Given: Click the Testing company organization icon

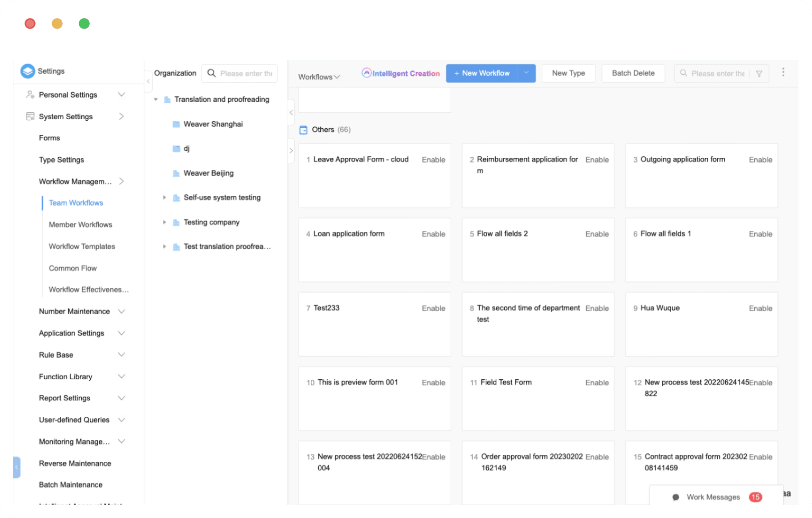Looking at the screenshot, I should 176,222.
